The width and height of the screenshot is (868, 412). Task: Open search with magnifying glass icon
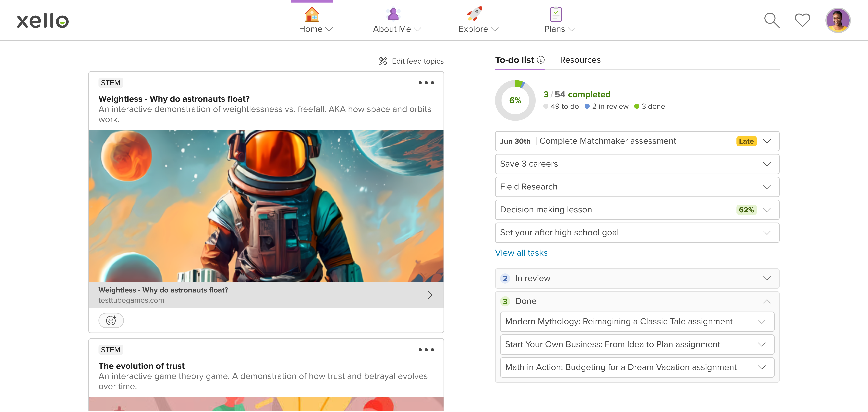pyautogui.click(x=772, y=20)
